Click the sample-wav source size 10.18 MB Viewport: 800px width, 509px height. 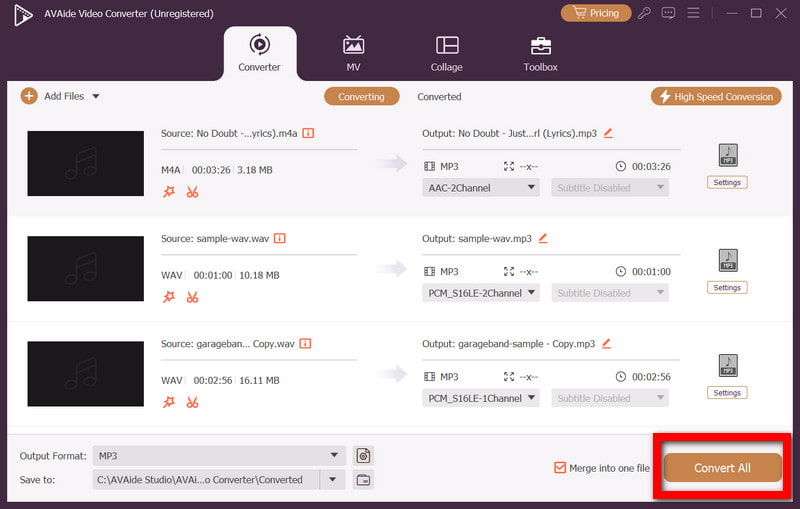pyautogui.click(x=259, y=275)
